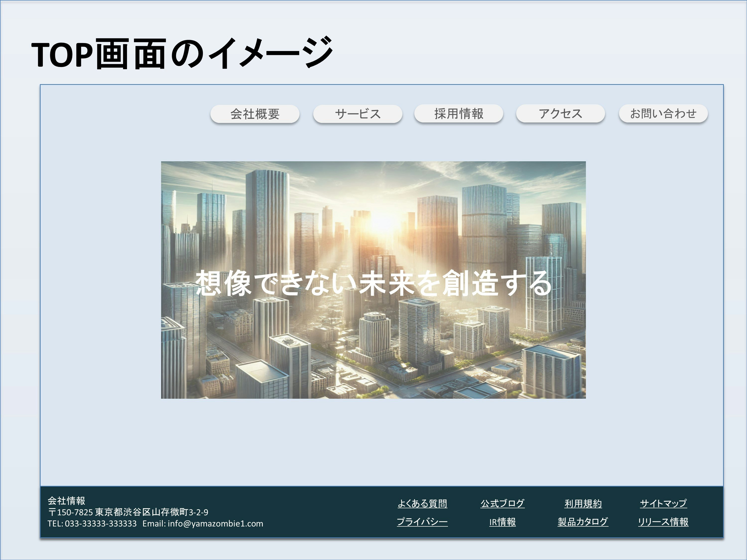Go to the アクセス navigation button
Screen dimensions: 747x560
coord(560,113)
